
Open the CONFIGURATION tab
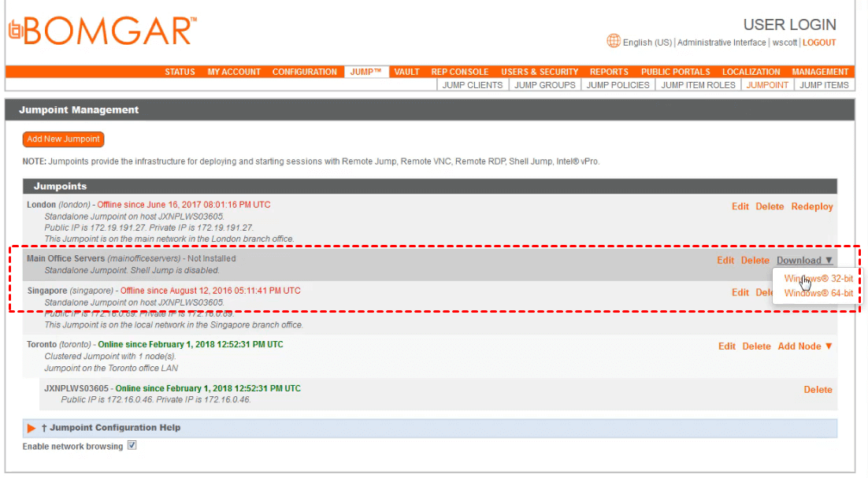[x=305, y=72]
